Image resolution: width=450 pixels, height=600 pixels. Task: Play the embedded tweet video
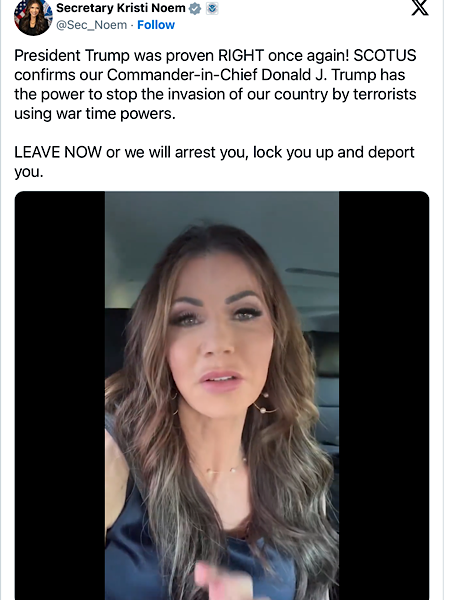(x=222, y=396)
